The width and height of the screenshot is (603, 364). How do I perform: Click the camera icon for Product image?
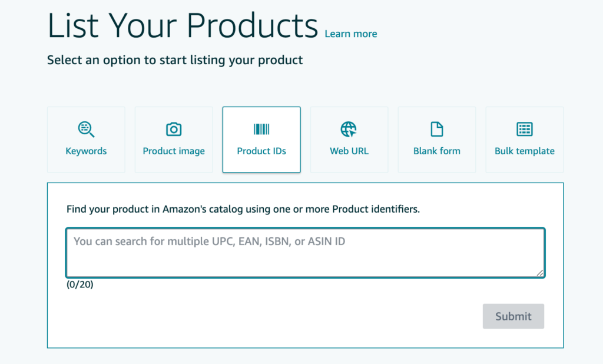[x=174, y=129]
